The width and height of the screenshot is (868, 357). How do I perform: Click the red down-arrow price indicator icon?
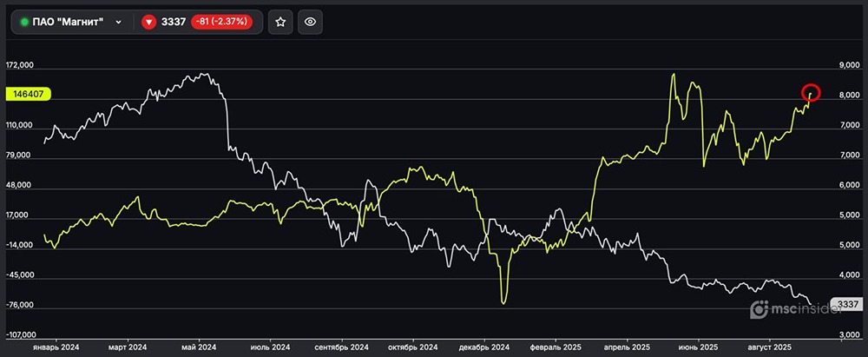coord(148,23)
